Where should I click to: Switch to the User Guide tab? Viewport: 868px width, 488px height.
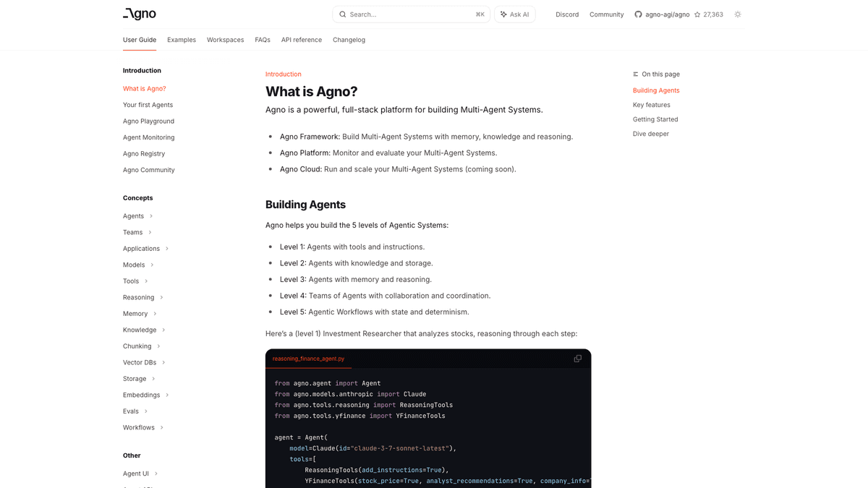tap(140, 40)
